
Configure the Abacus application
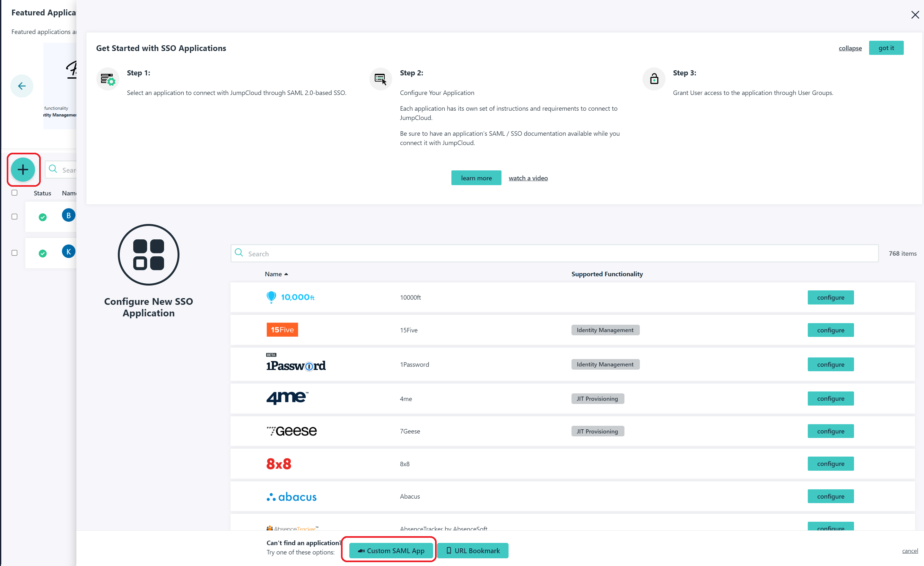(x=830, y=496)
